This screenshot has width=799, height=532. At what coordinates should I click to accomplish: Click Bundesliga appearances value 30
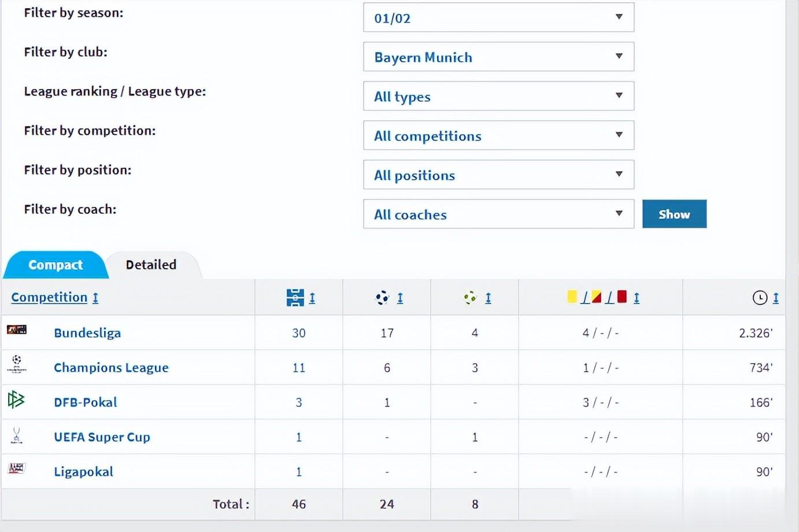click(299, 333)
